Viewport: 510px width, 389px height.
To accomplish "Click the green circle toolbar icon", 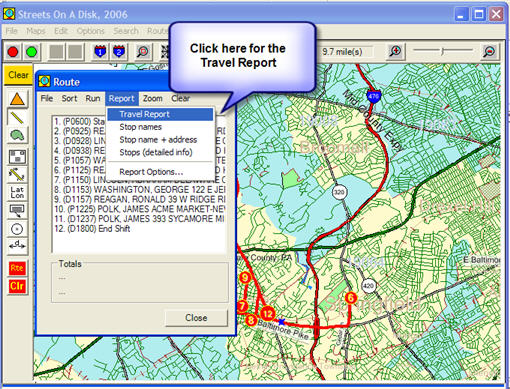I will coord(32,52).
